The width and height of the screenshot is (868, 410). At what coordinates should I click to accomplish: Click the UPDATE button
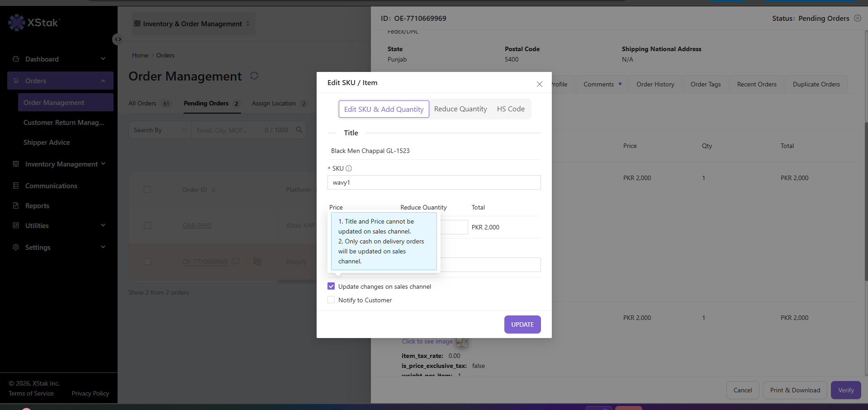pyautogui.click(x=522, y=324)
